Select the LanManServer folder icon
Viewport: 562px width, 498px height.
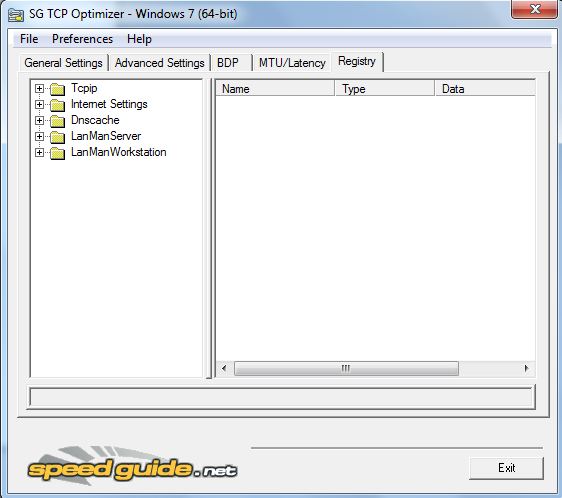57,137
